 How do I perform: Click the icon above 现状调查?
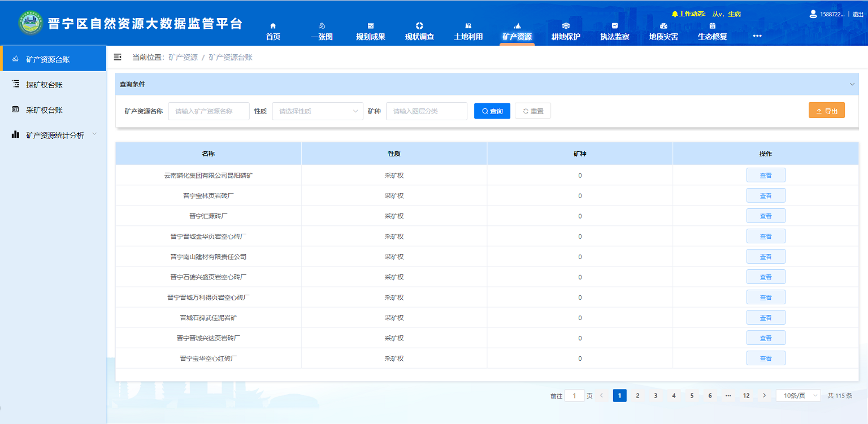point(419,26)
